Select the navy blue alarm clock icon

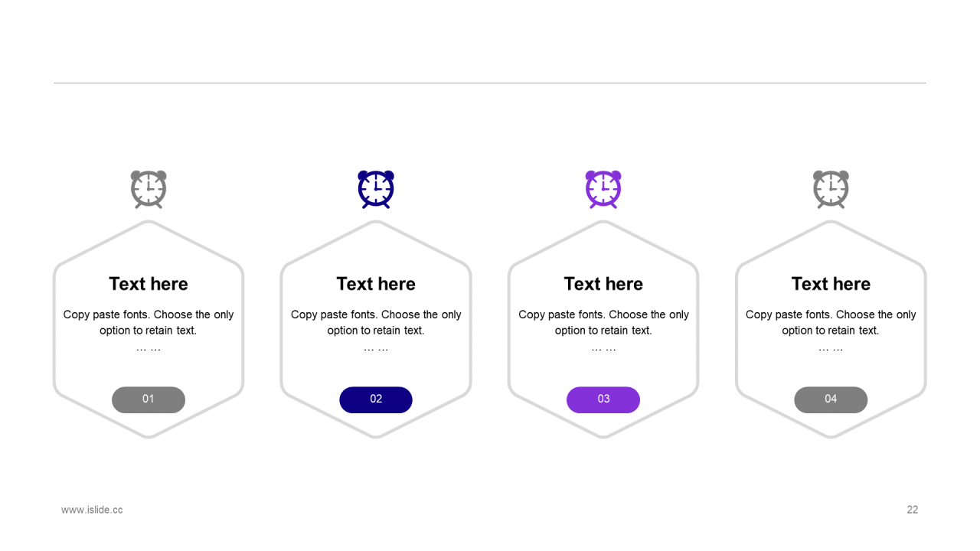376,189
